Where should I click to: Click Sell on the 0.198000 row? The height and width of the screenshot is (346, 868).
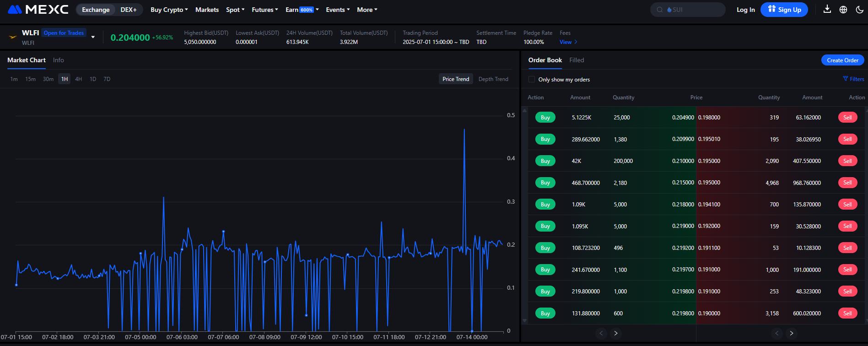(x=847, y=118)
